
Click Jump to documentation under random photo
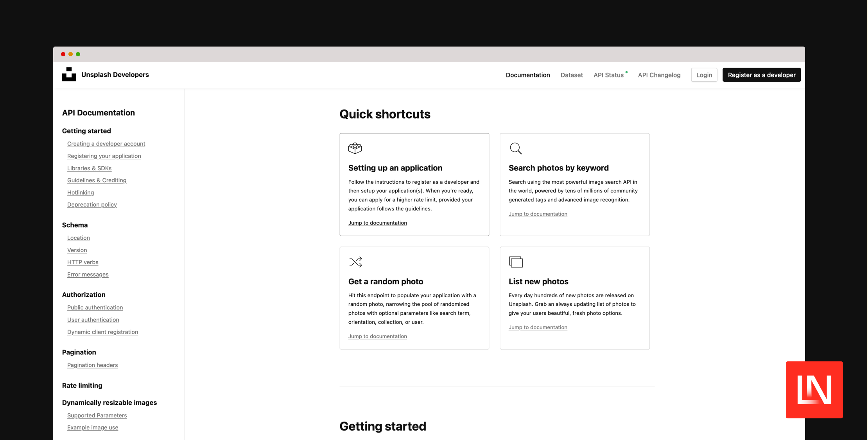point(377,336)
